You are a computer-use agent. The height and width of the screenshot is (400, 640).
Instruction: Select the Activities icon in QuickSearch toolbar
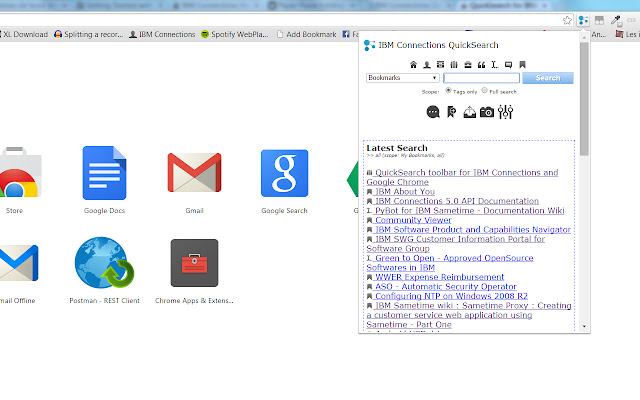(440, 64)
